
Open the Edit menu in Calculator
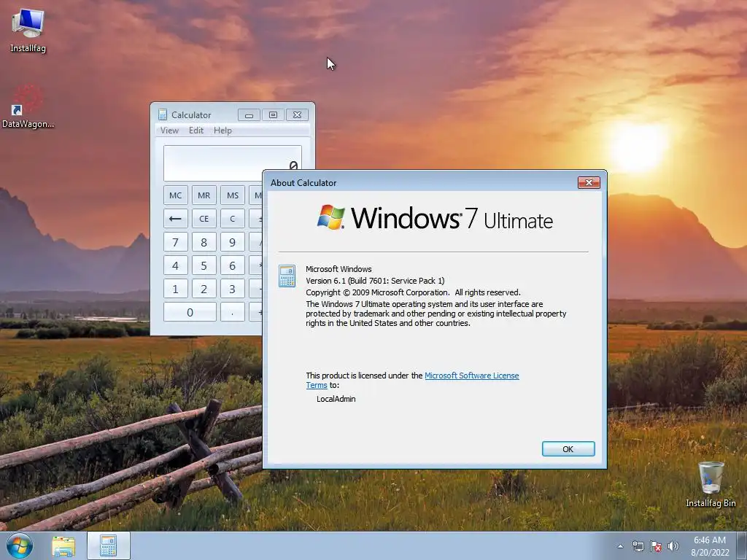(x=196, y=131)
